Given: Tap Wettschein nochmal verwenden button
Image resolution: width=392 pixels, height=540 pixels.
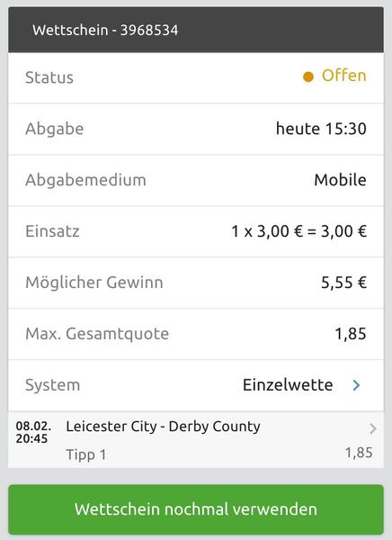Looking at the screenshot, I should pyautogui.click(x=196, y=509).
